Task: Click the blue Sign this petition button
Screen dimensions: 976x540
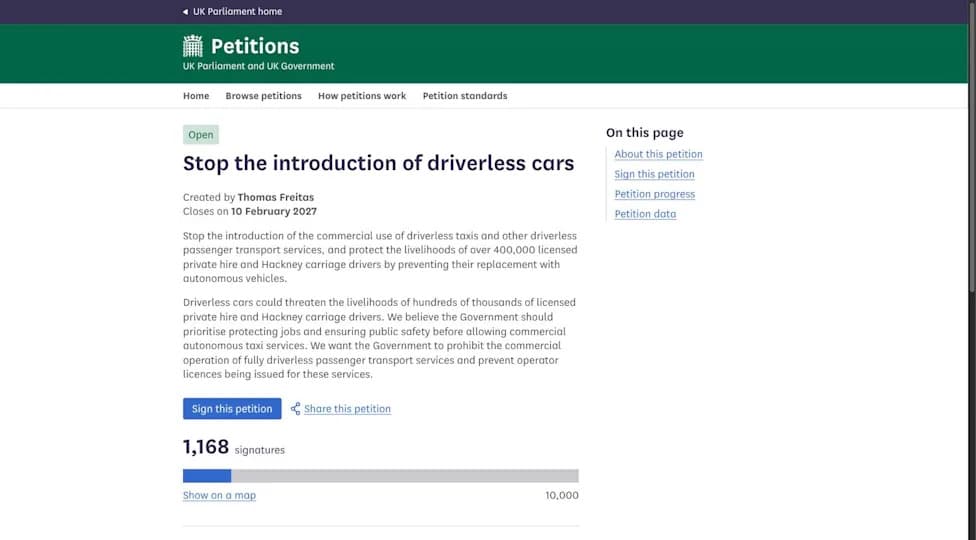Action: tap(232, 409)
